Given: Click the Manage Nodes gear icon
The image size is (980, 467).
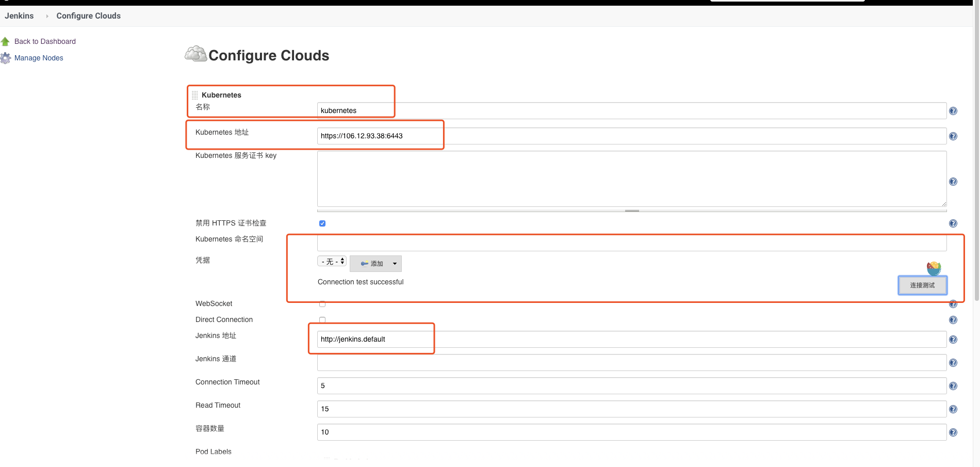Looking at the screenshot, I should 5,58.
